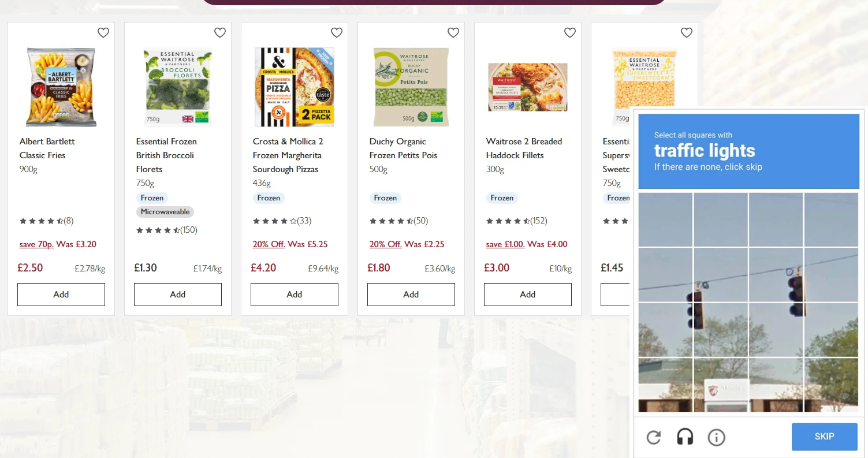Screen dimensions: 868x458
Task: Open ratings for the Broccoli Florets (150 reviews)
Action: (167, 230)
